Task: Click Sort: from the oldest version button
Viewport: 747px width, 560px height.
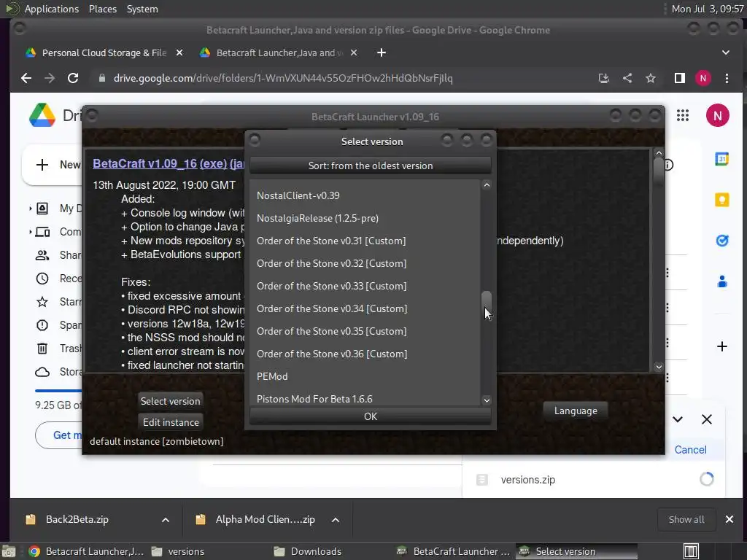Action: [x=370, y=166]
